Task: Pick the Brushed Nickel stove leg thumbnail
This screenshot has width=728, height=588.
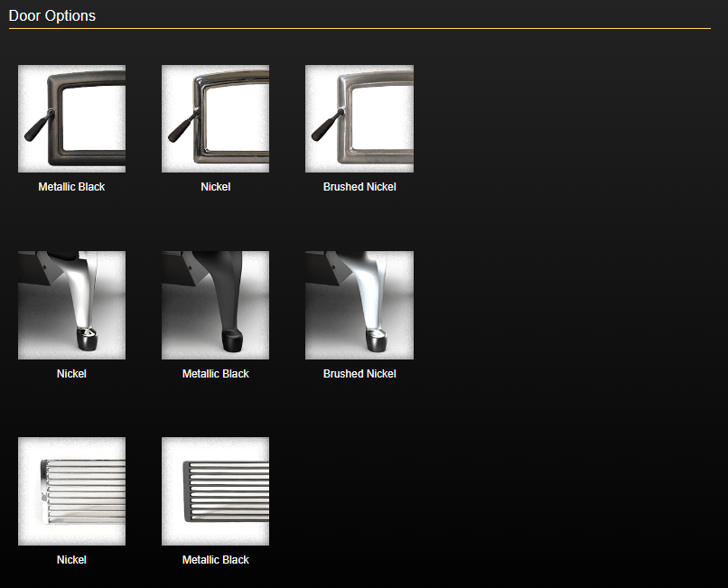Action: pyautogui.click(x=359, y=304)
